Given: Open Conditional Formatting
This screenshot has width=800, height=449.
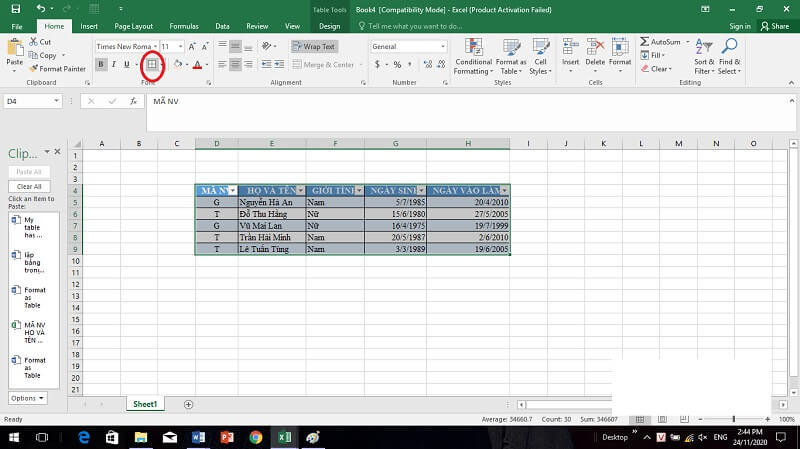Looking at the screenshot, I should click(x=473, y=55).
